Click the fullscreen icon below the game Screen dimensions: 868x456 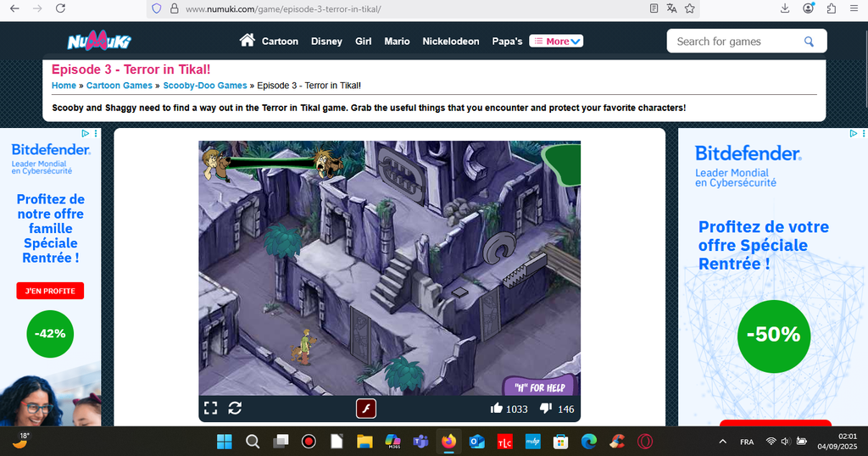(x=211, y=409)
